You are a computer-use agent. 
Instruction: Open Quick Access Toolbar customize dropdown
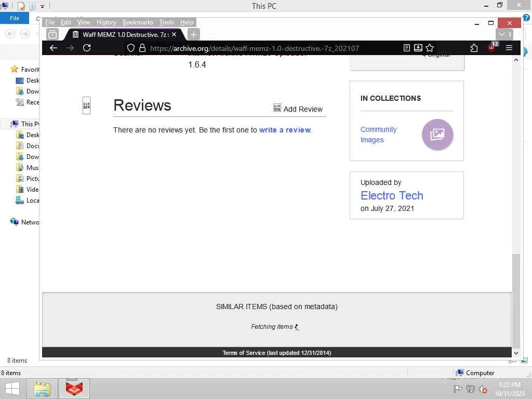(x=42, y=6)
